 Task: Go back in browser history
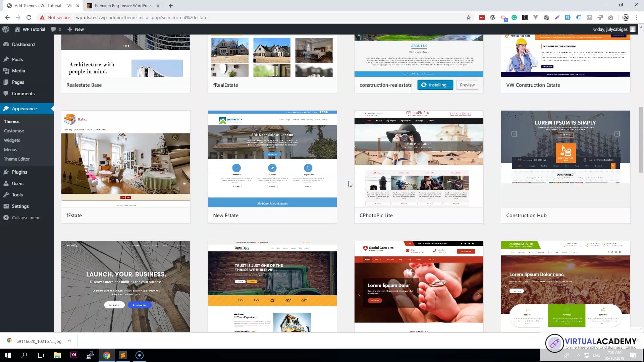(x=7, y=17)
